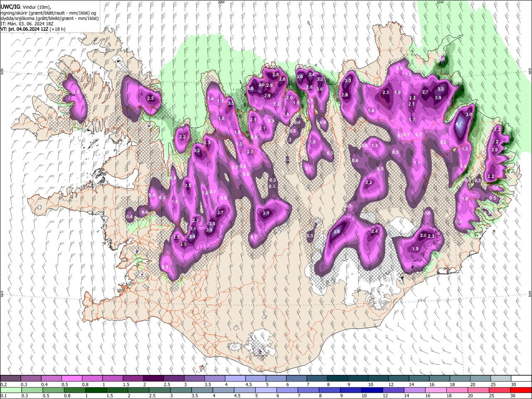Click the 3.2 precipitation value on the map

click(320, 79)
